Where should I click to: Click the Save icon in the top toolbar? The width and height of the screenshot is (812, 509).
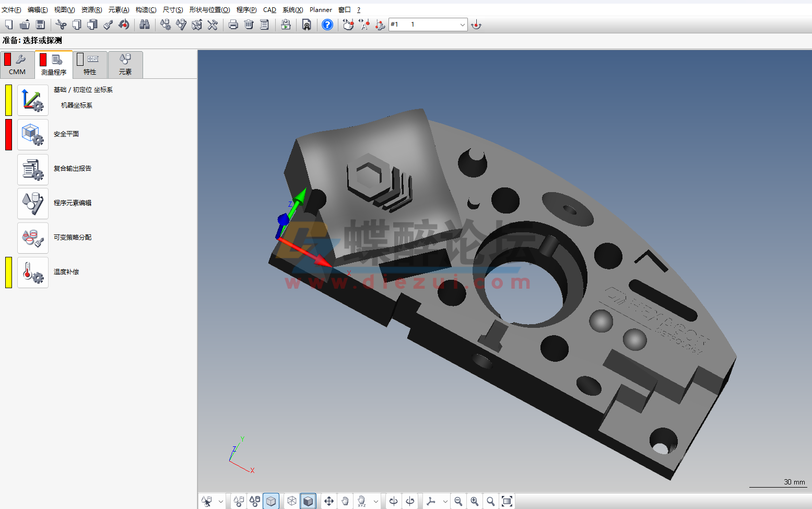[39, 25]
